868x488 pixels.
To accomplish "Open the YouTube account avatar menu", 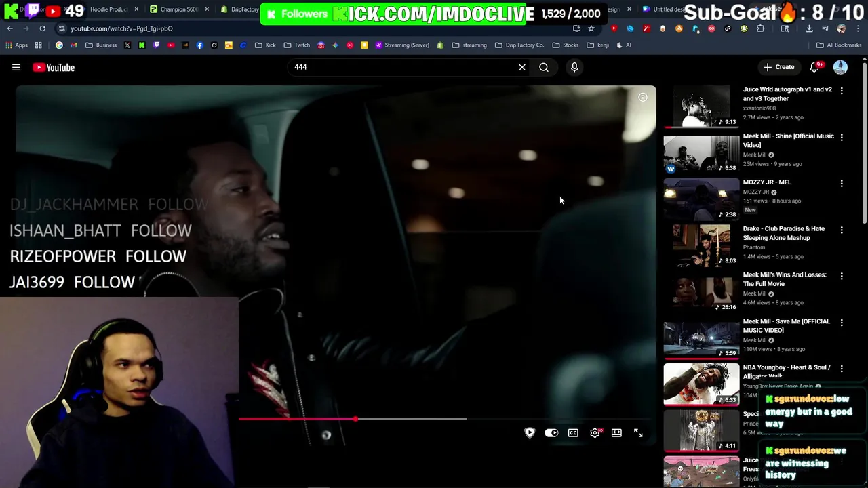I will coord(840,67).
